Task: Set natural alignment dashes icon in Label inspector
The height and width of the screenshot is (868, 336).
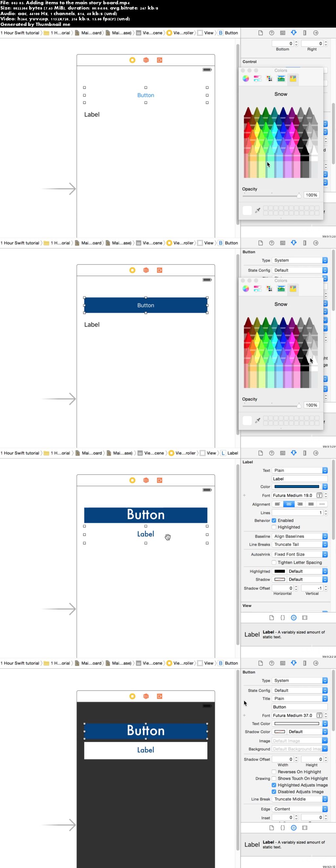Action: (322, 504)
